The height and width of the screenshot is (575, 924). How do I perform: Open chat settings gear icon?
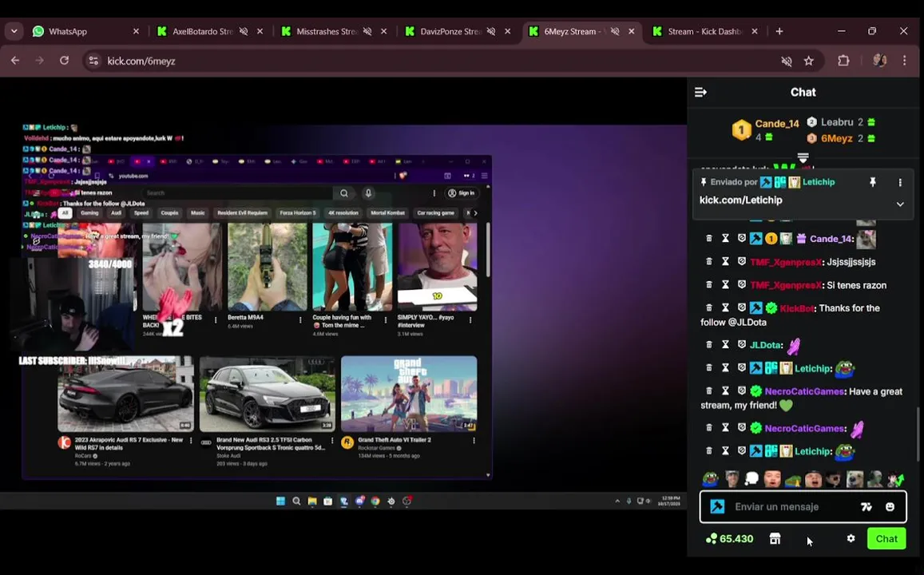pos(851,538)
